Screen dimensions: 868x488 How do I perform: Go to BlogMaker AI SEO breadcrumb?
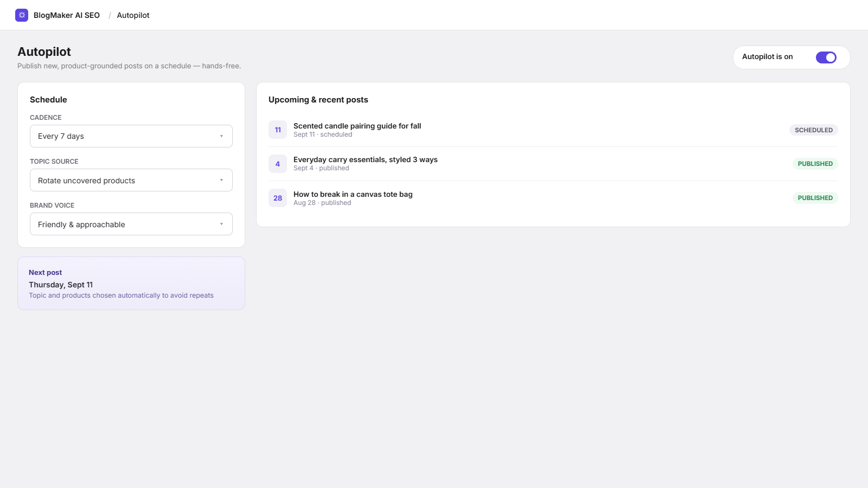[67, 15]
